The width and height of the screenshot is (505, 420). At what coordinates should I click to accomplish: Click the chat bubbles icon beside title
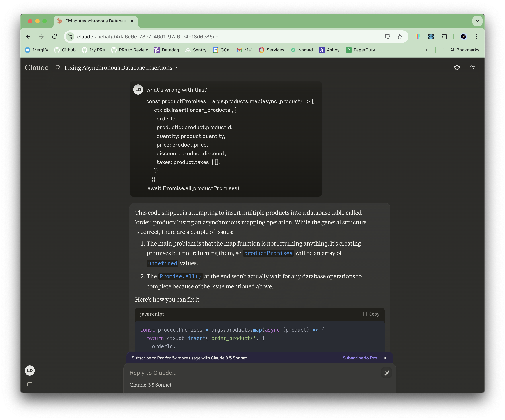pos(58,68)
